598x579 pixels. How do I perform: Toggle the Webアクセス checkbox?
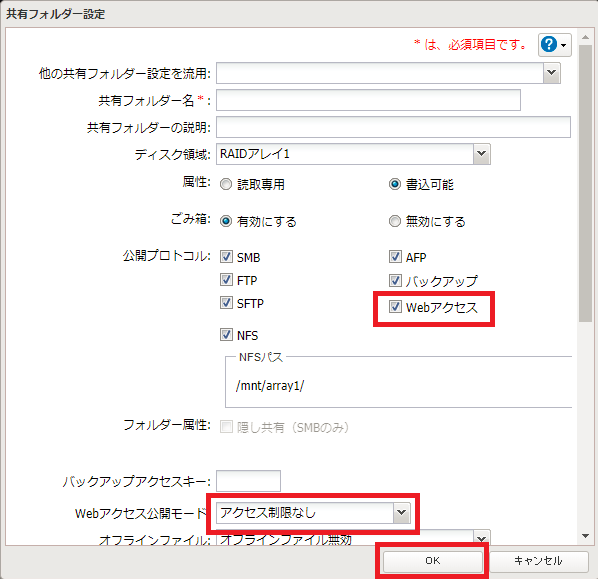pyautogui.click(x=395, y=307)
